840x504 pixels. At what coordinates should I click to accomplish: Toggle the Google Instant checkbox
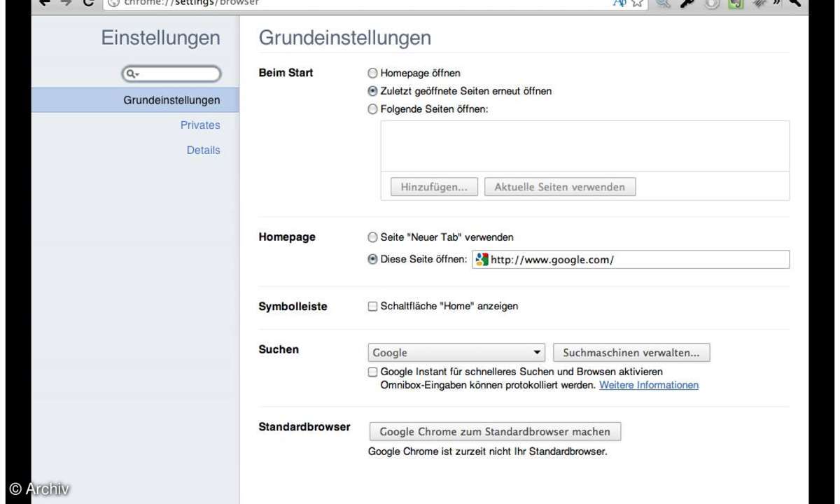click(373, 372)
